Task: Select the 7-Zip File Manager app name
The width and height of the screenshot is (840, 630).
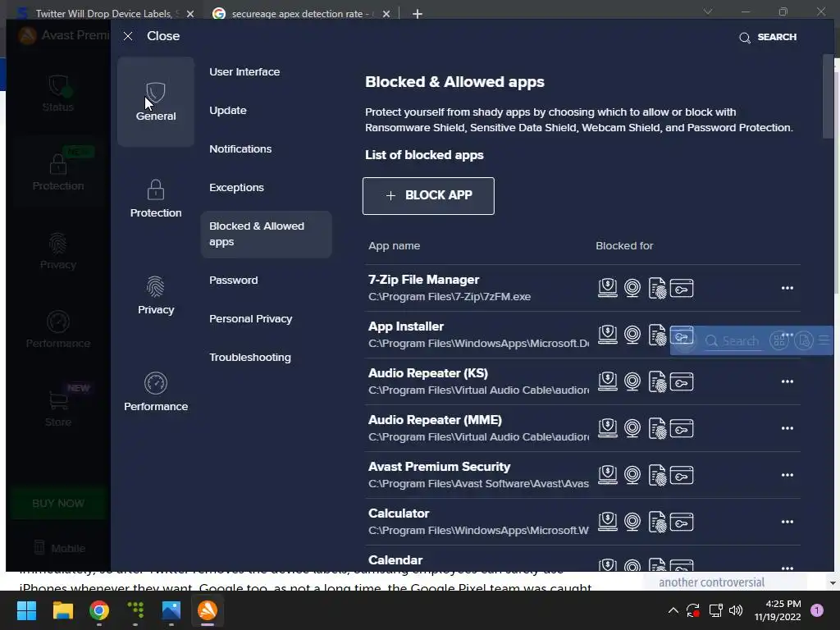Action: tap(423, 280)
